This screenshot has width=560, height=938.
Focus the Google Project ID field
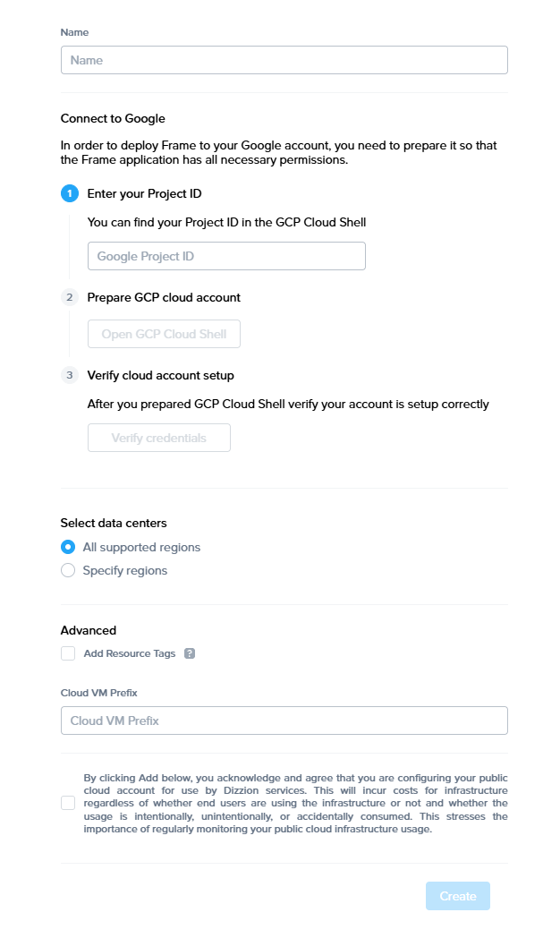coord(226,256)
